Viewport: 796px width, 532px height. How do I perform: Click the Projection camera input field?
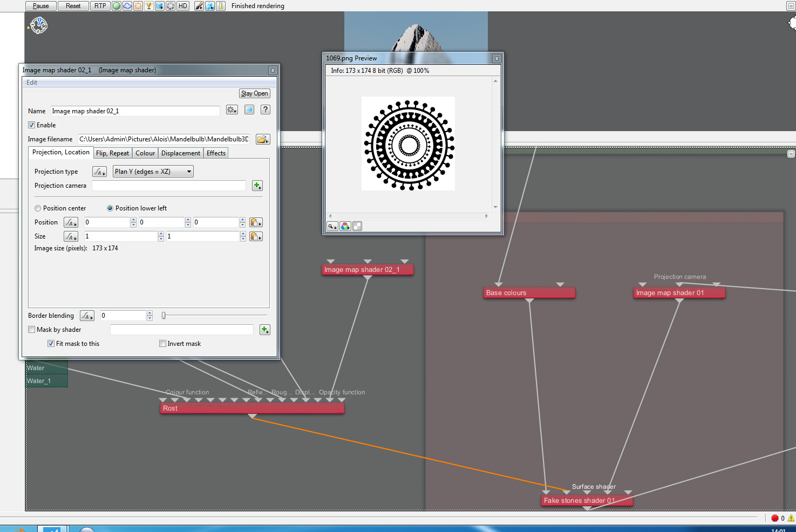tap(169, 186)
